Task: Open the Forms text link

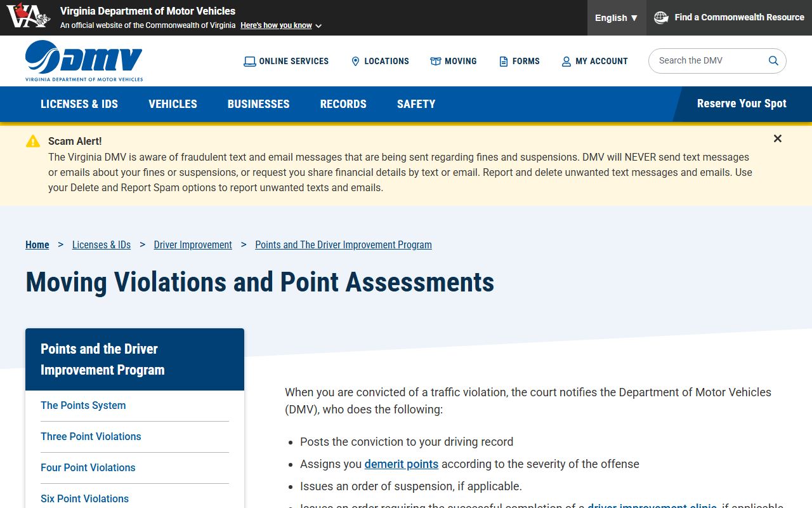Action: point(526,62)
